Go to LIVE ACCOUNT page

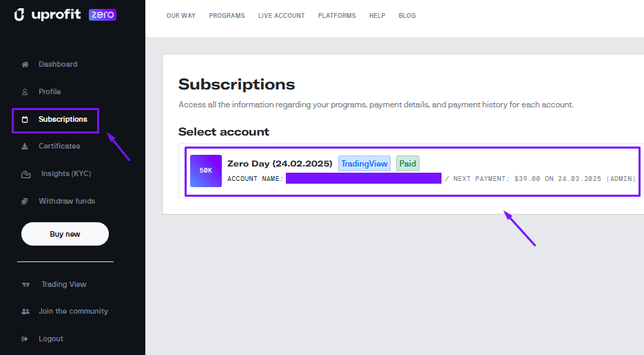(x=282, y=16)
